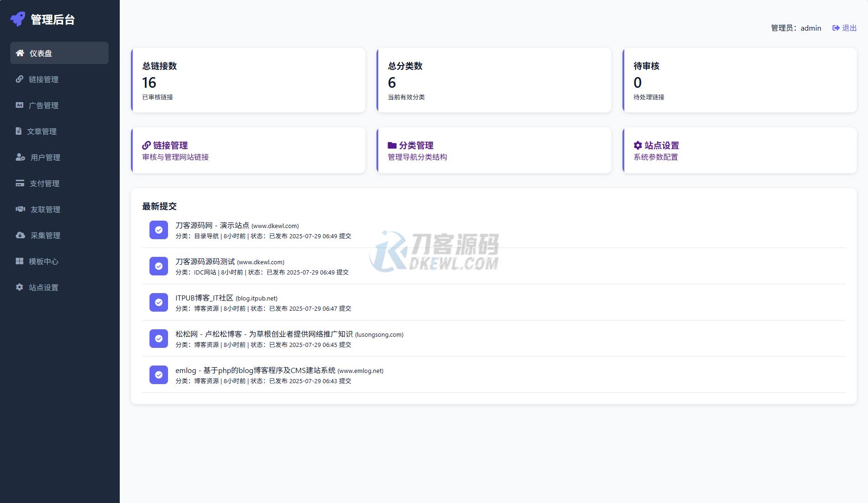868x503 pixels.
Task: Open the 链接管理 quick action card
Action: point(248,150)
